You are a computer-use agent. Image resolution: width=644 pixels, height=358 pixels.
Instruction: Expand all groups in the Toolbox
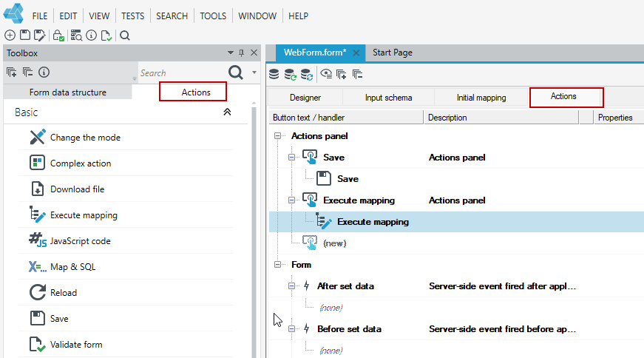[12, 72]
